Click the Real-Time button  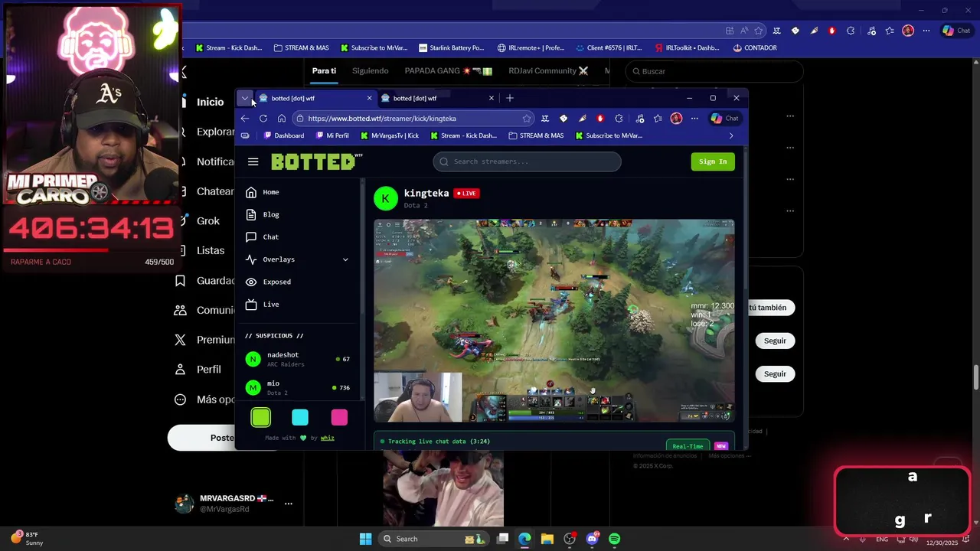click(688, 446)
